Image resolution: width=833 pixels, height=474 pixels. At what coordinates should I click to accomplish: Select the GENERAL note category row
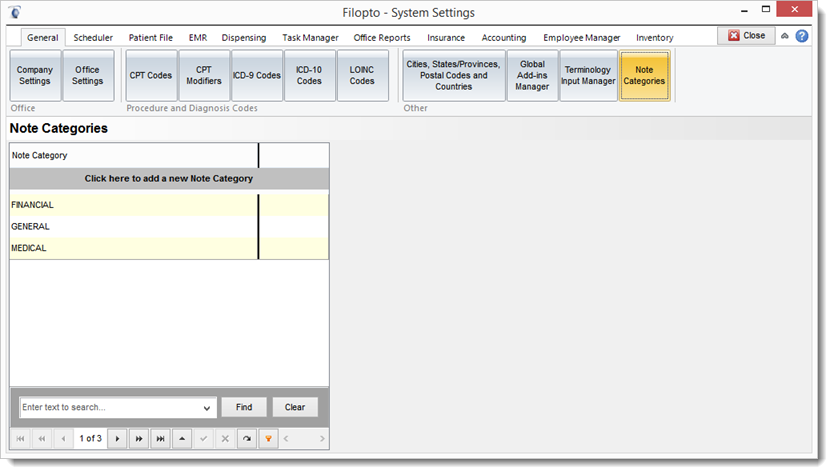pos(169,227)
